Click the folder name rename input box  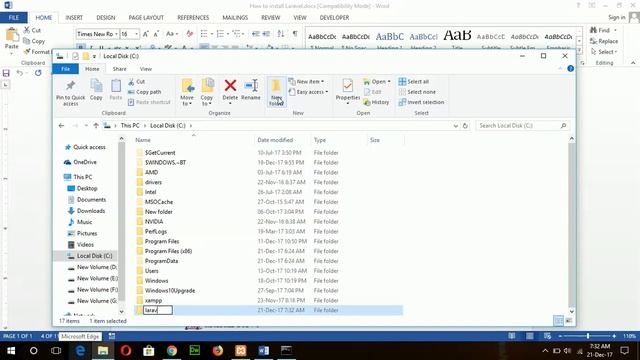tap(158, 310)
